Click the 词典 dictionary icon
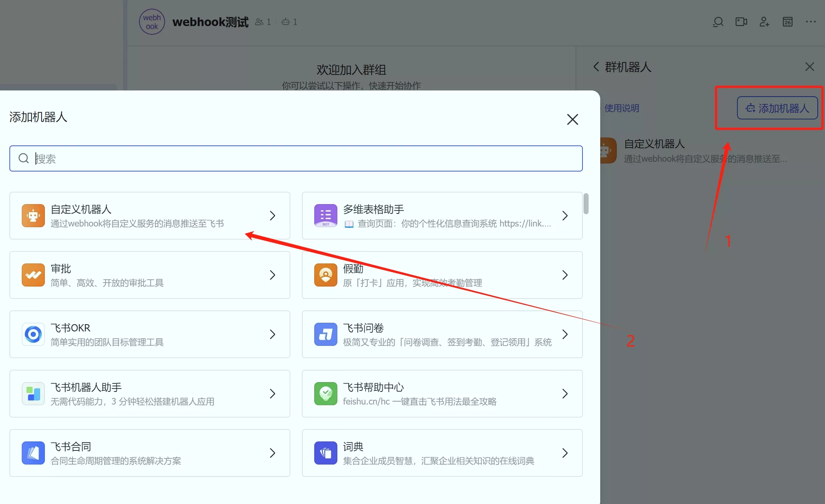 [x=325, y=453]
